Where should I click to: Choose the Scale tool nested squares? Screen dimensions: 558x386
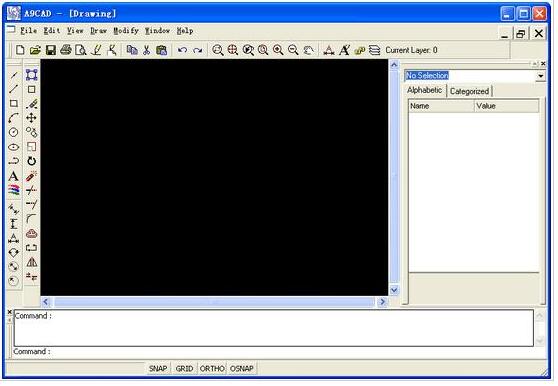pos(31,147)
